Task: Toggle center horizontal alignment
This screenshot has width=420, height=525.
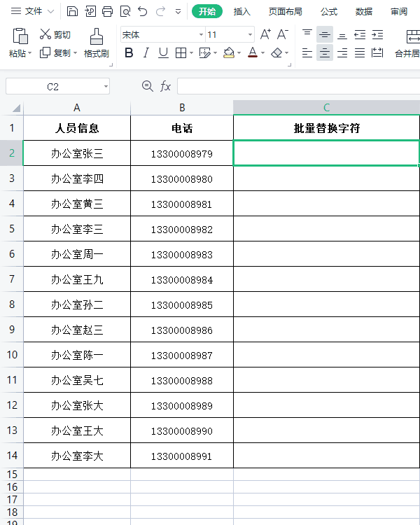Action: coord(325,52)
